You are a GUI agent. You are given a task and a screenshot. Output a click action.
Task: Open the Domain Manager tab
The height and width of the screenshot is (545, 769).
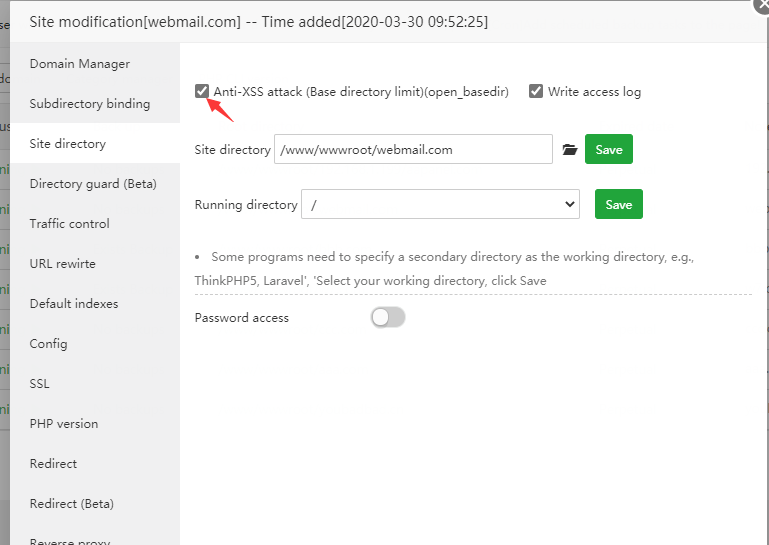pos(80,64)
